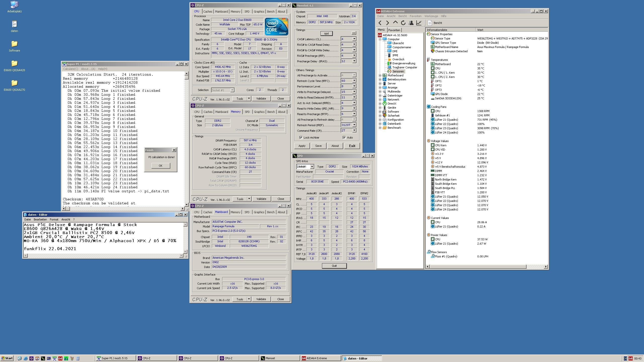The height and width of the screenshot is (362, 644).
Task: Click AIDA64 horizontal scrollbar thumb
Action: click(478, 266)
